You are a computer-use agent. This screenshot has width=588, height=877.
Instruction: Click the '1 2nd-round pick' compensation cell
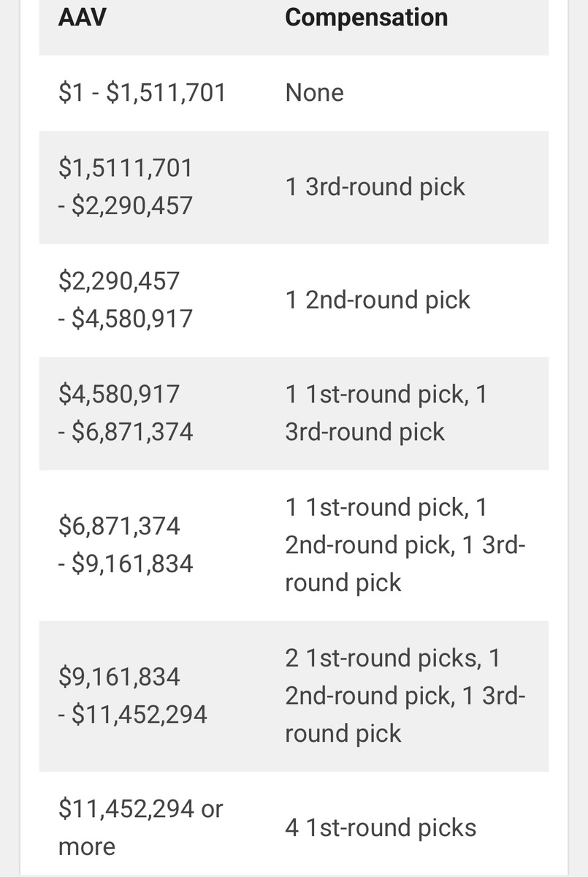coord(378,300)
